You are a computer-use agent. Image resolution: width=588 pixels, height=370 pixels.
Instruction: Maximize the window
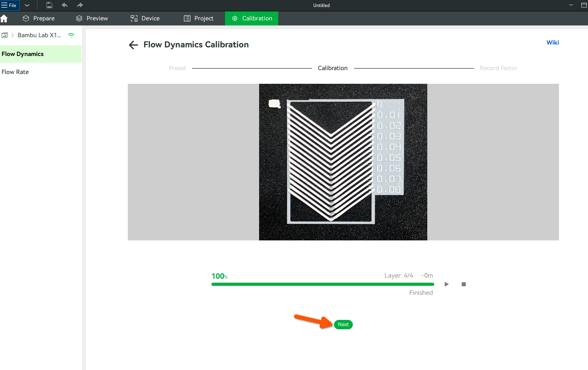pyautogui.click(x=584, y=5)
